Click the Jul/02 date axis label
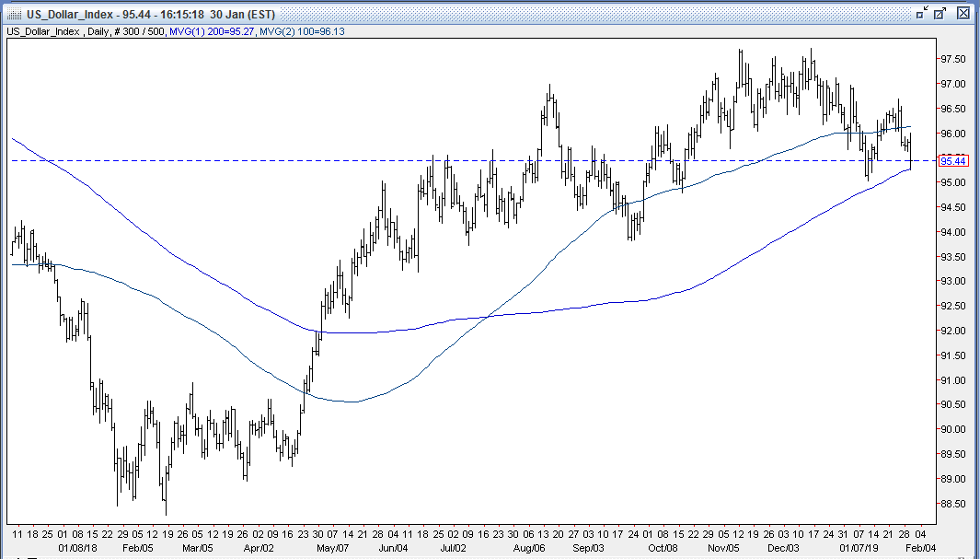980x559 pixels. pos(453,548)
